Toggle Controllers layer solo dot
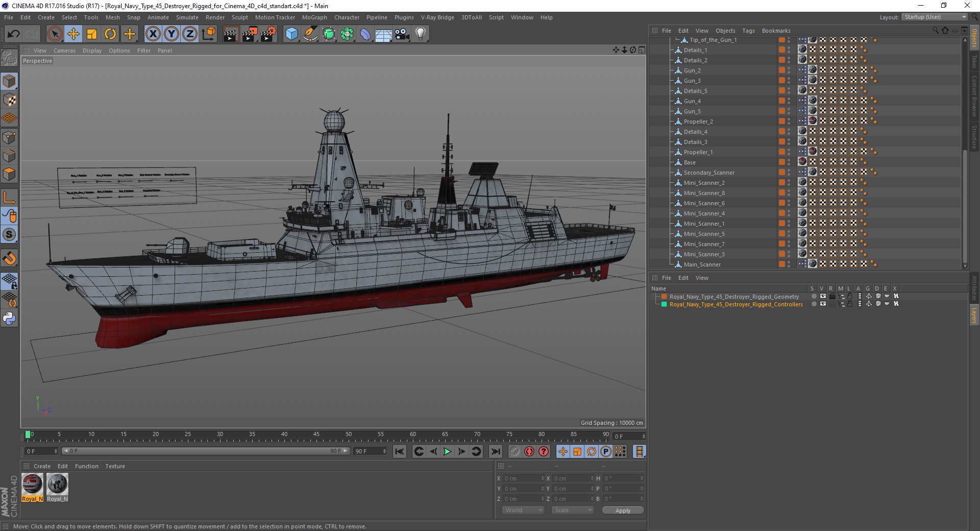The width and height of the screenshot is (980, 531). click(x=814, y=304)
